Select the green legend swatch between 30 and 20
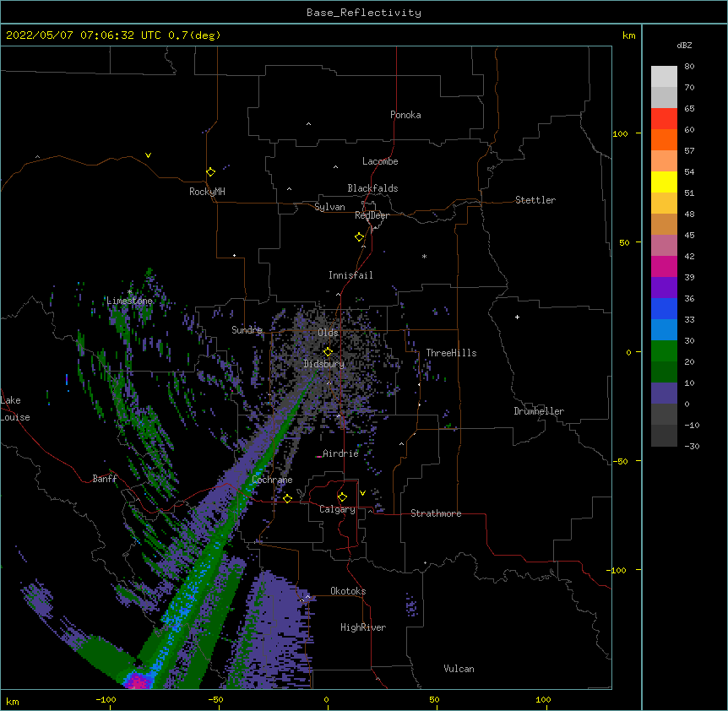This screenshot has width=728, height=711. [664, 351]
